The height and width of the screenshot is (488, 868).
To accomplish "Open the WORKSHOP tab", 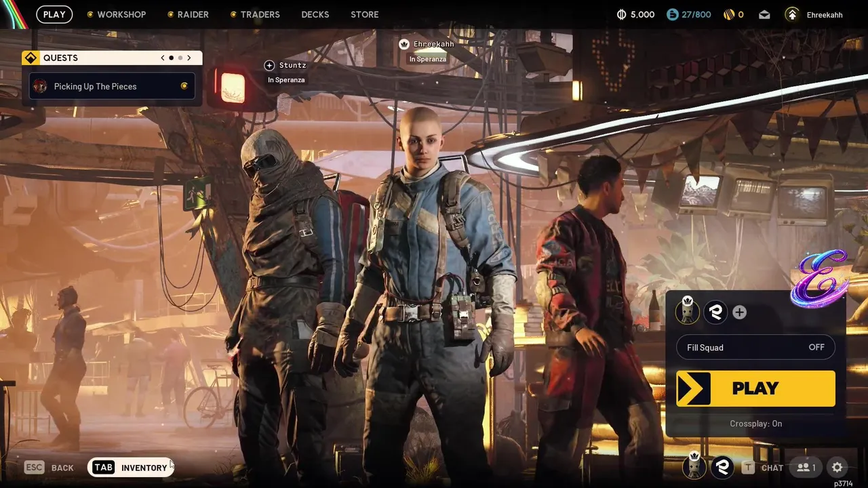I will click(121, 14).
